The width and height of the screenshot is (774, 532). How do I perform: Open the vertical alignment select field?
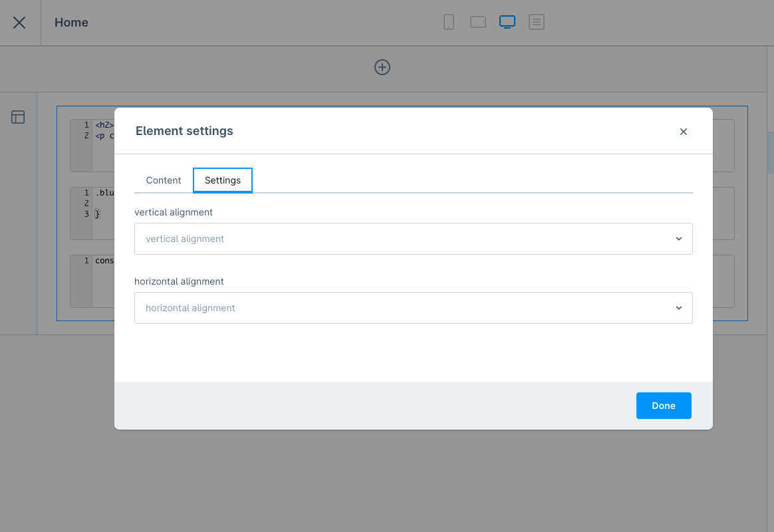pyautogui.click(x=406, y=239)
